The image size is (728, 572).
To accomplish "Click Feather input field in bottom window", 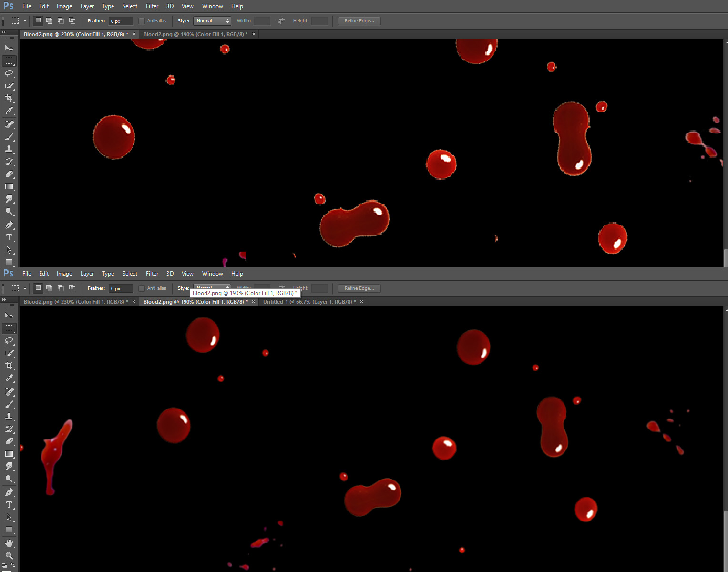I will (121, 288).
